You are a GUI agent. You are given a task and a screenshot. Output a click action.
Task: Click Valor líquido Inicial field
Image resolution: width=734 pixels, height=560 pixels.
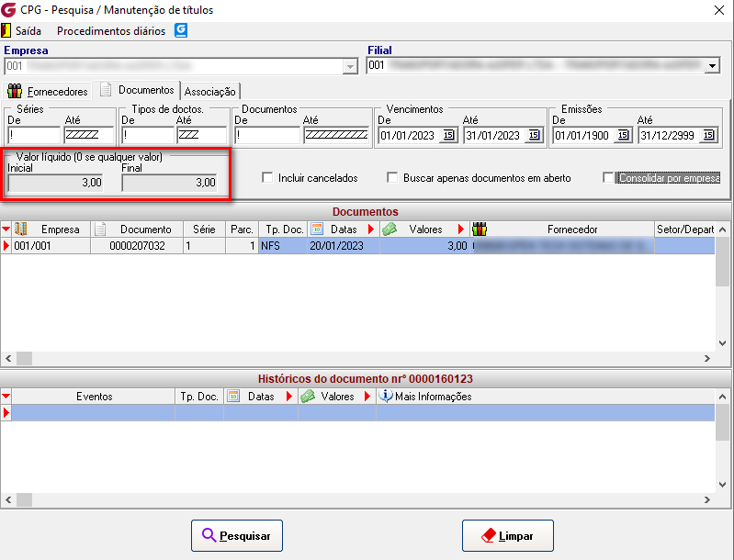[56, 183]
